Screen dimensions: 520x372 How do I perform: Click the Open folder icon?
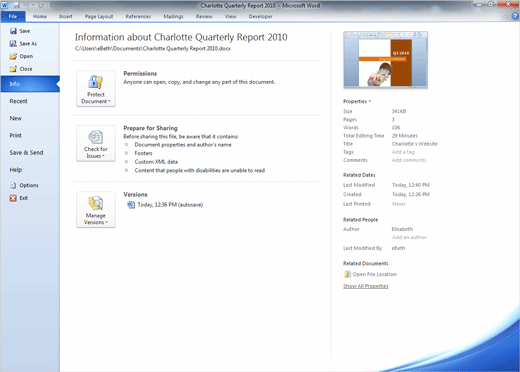[13, 56]
